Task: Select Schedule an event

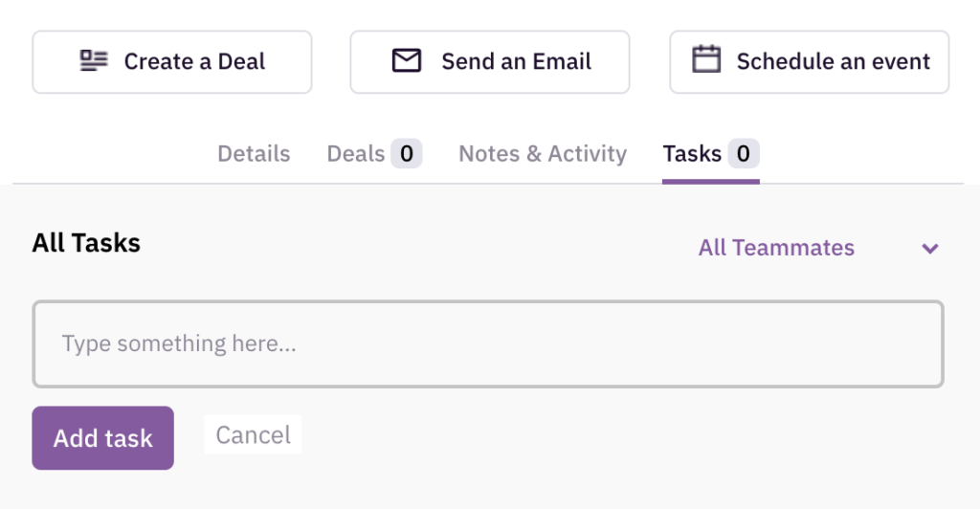Action: click(810, 62)
